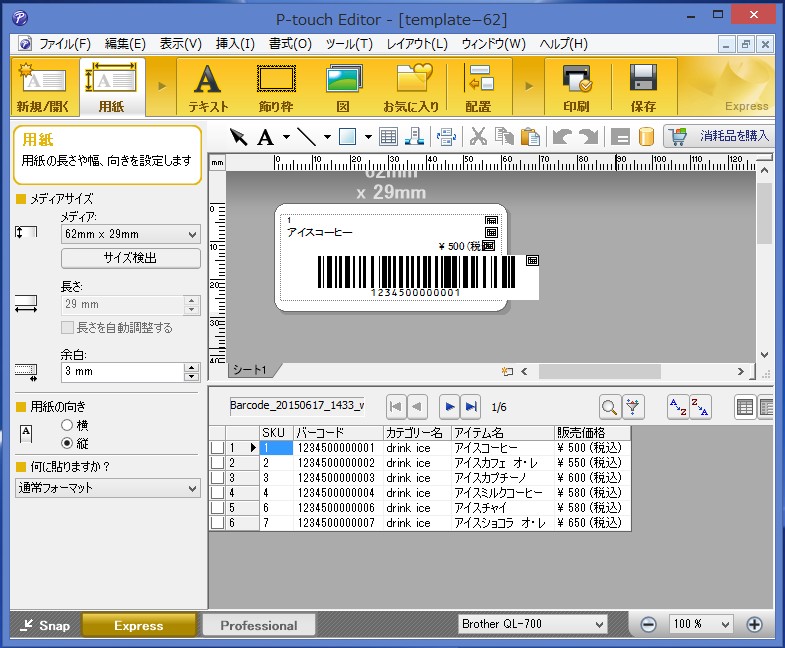The height and width of the screenshot is (648, 785).
Task: Select the 縦 orientation radio button
Action: [67, 443]
